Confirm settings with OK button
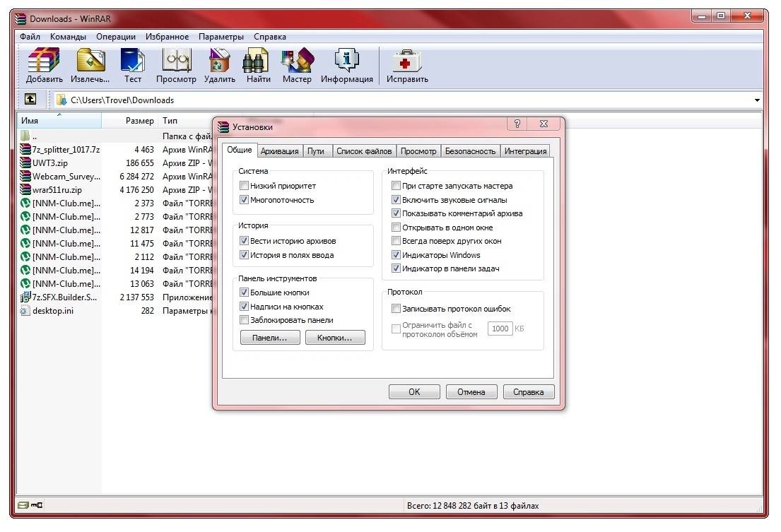Screen dimensions: 781x532 click(x=414, y=391)
